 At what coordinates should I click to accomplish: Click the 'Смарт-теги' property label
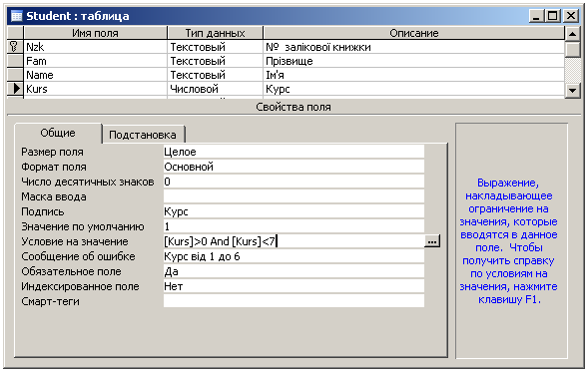click(50, 301)
